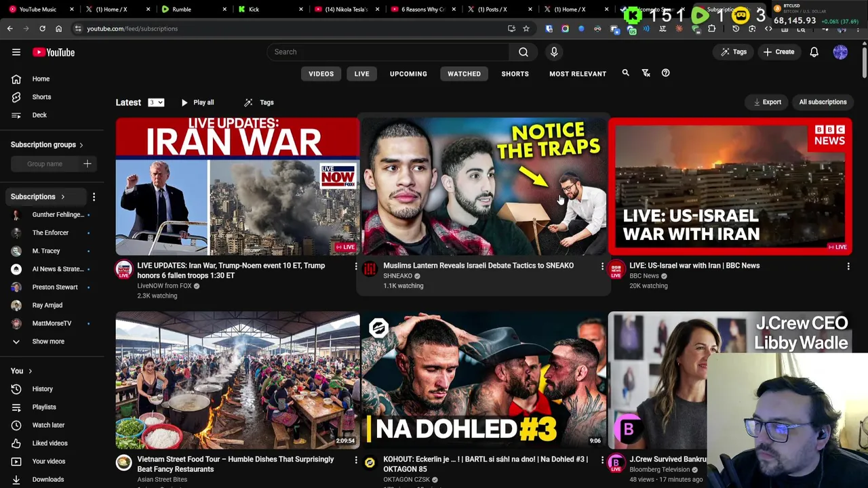Open options for LIVE UPDATES Iran video

(355, 267)
